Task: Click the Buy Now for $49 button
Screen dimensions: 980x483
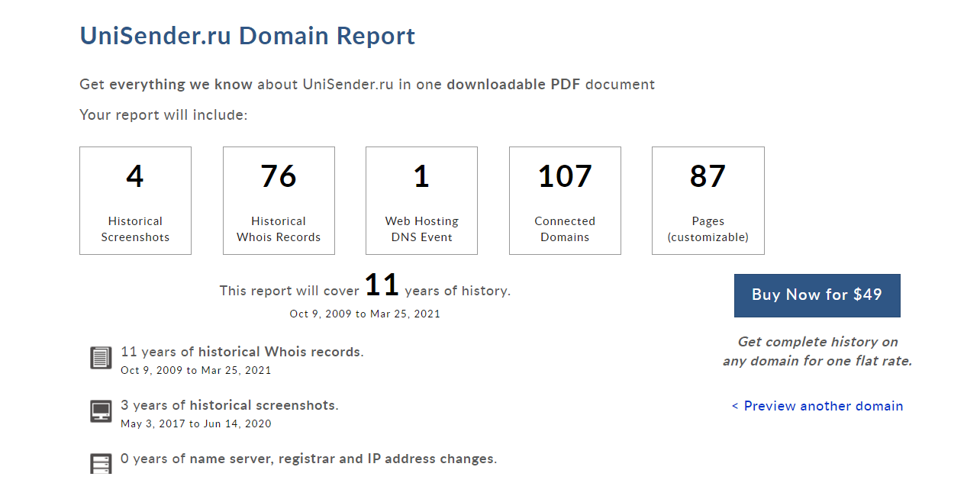Action: [817, 295]
